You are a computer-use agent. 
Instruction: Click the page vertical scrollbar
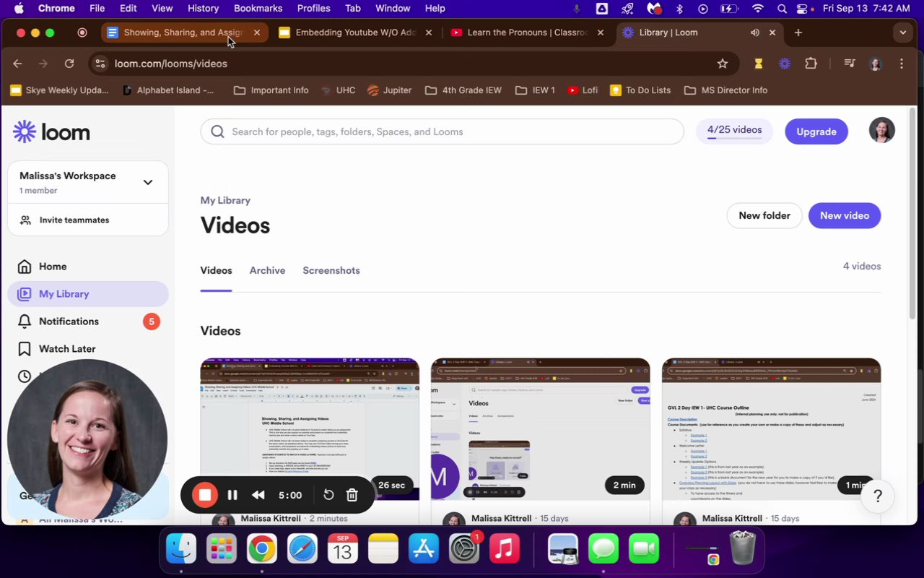tap(912, 215)
